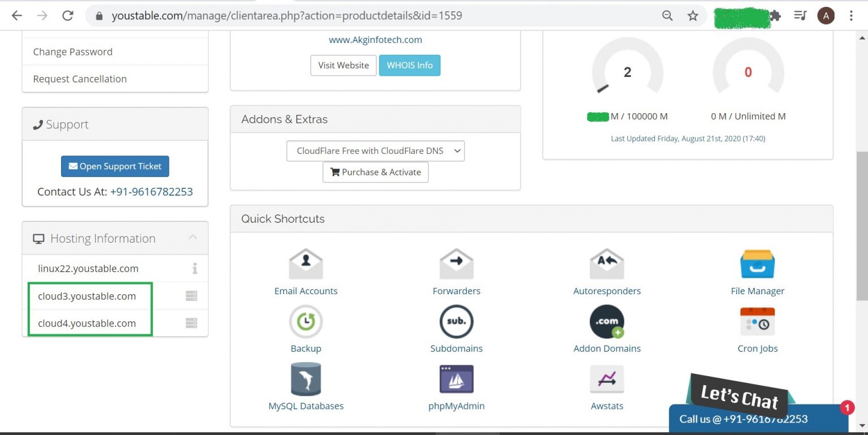Open the Forwarders shortcut
This screenshot has height=435, width=868.
tap(456, 272)
